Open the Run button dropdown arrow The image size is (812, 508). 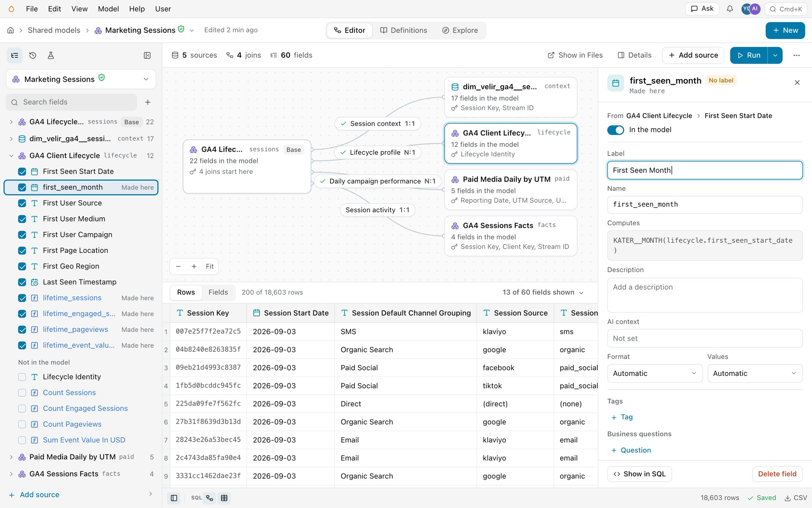point(775,55)
